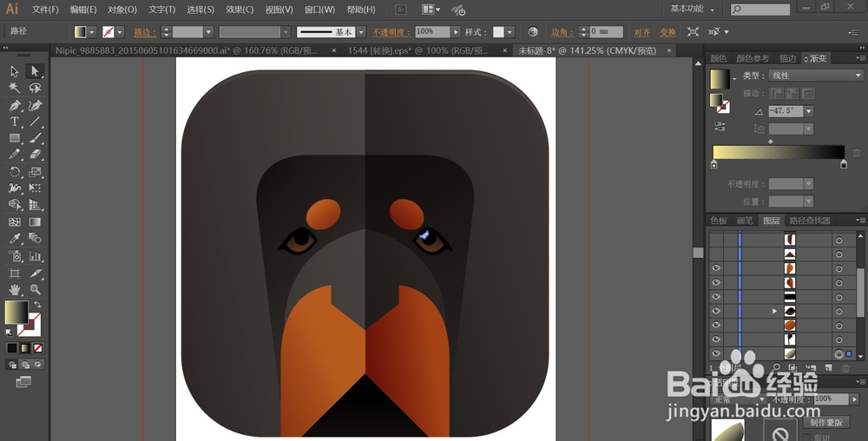Open the 效果(C) menu
This screenshot has width=868, height=441.
240,10
